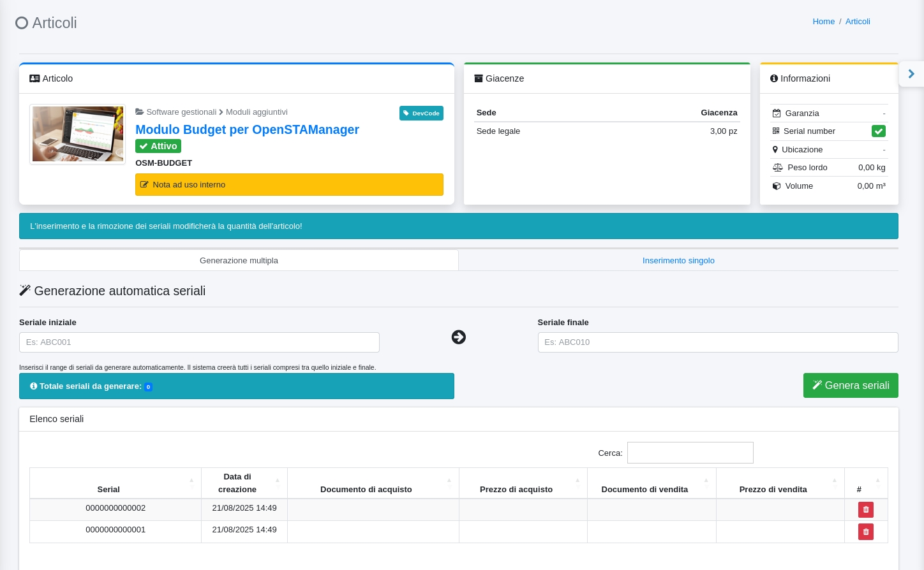Image resolution: width=924 pixels, height=570 pixels.
Task: Click the circle icon beside Articoli title
Action: click(x=22, y=23)
